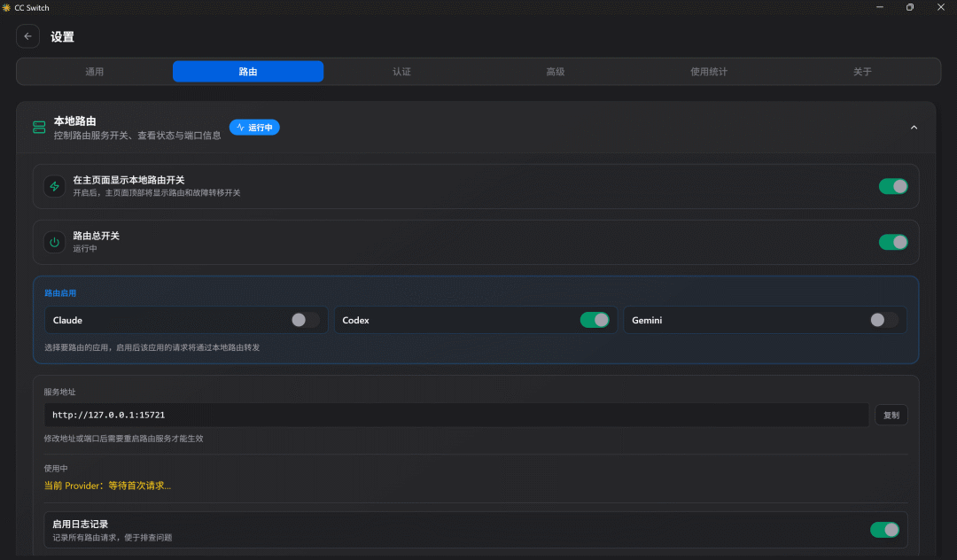Viewport: 957px width, 560px height.
Task: Turn off the 路由总开关 master switch
Action: click(x=893, y=242)
